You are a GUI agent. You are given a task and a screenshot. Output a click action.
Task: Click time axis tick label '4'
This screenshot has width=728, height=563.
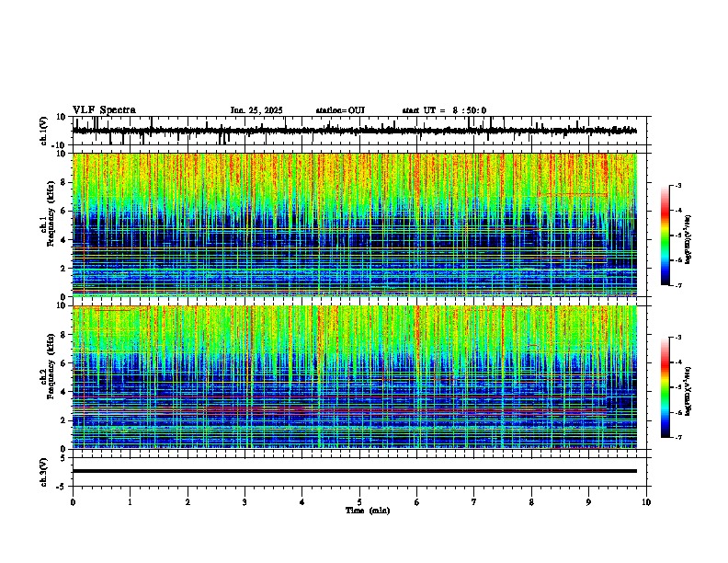pyautogui.click(x=302, y=502)
